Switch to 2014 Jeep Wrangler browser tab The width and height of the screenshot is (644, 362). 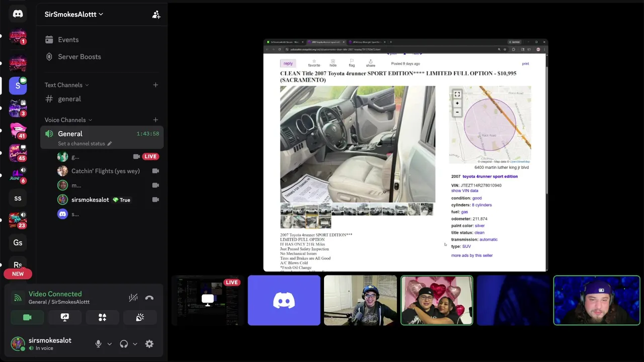point(366,42)
